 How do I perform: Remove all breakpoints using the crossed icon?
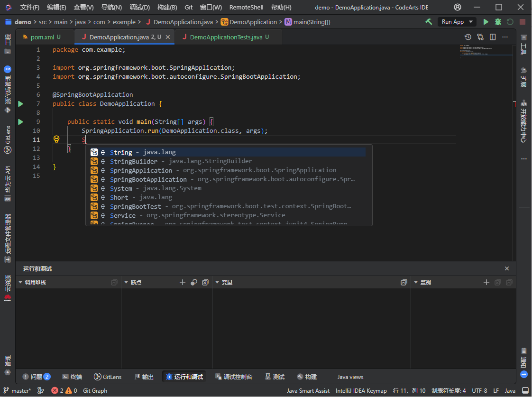pos(205,282)
